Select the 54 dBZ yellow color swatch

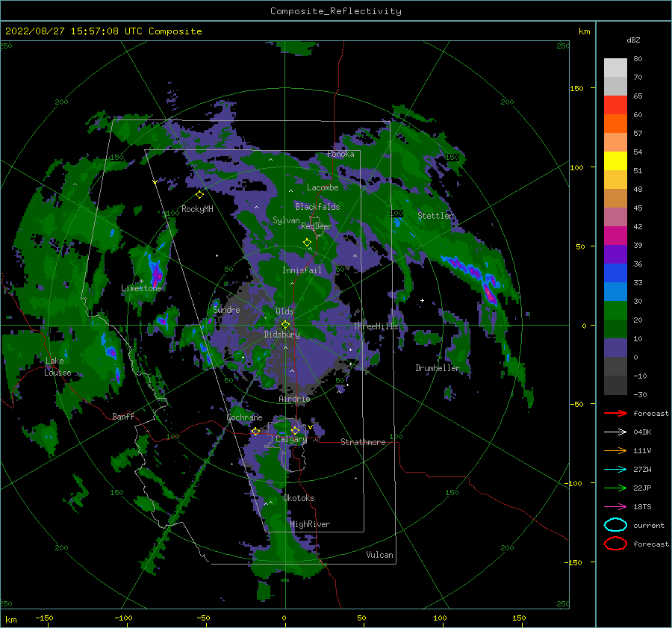(x=615, y=161)
